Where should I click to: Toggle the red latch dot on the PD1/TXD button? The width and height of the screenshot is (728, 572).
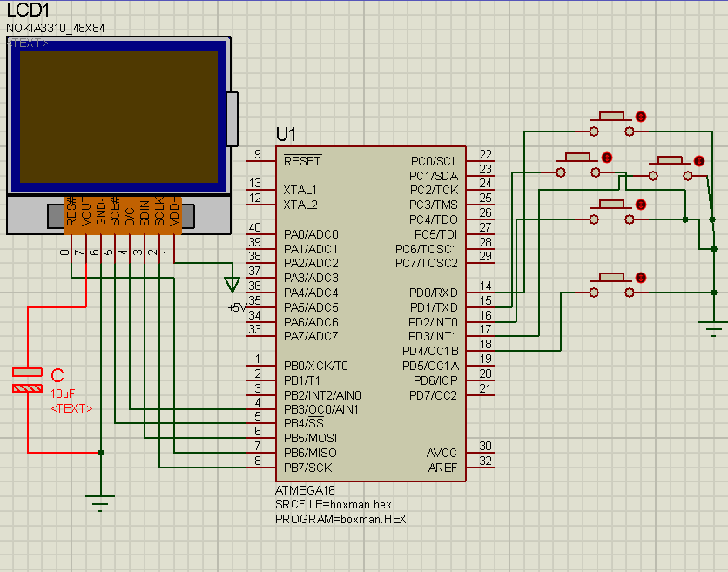click(607, 158)
